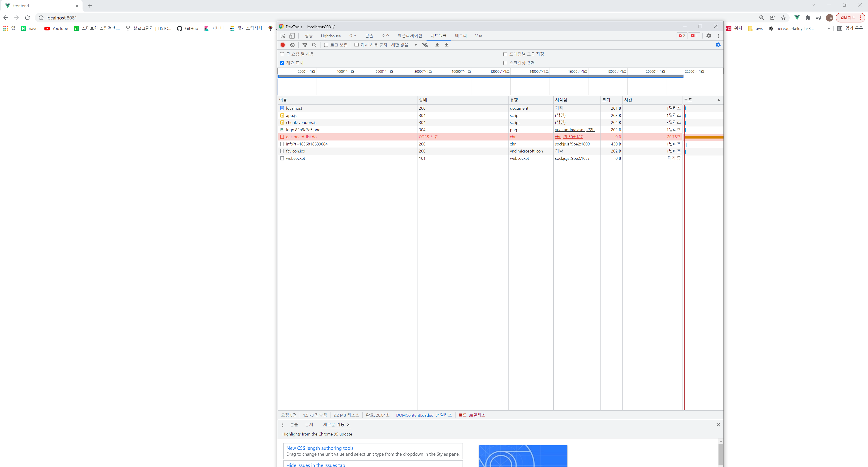The image size is (868, 467).
Task: Open network conditions wifi-gear icon
Action: pyautogui.click(x=425, y=45)
